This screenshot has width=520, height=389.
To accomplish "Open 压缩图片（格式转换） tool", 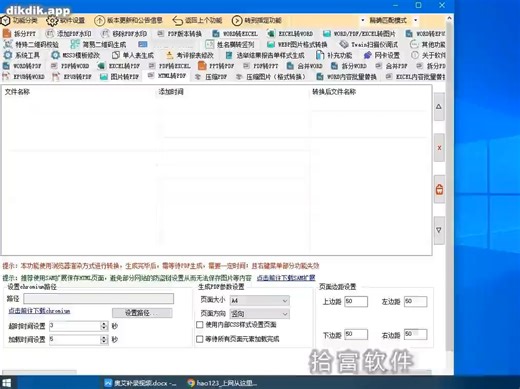I will tap(271, 77).
